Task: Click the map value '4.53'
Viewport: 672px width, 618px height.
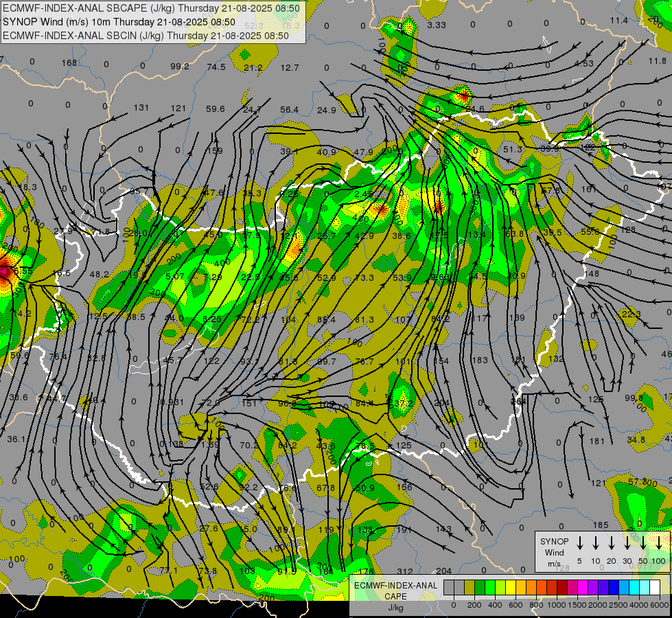Action: [x=583, y=64]
